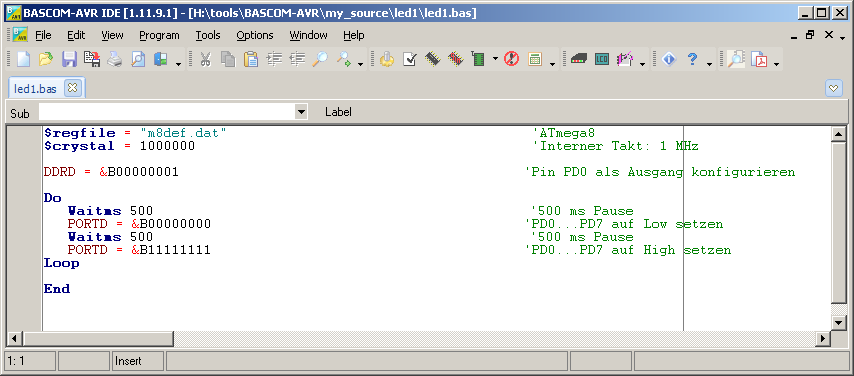The width and height of the screenshot is (854, 376).
Task: Open the Edit menu
Action: [76, 35]
